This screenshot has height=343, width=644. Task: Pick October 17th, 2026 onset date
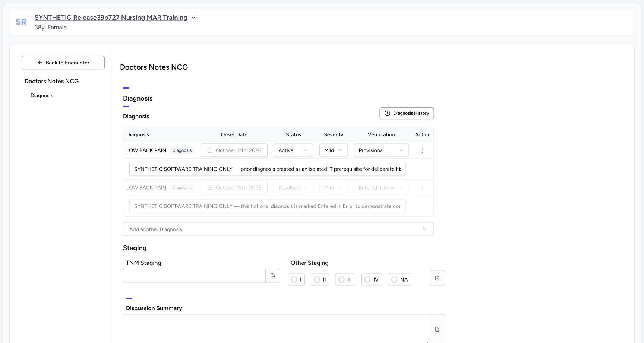[234, 150]
